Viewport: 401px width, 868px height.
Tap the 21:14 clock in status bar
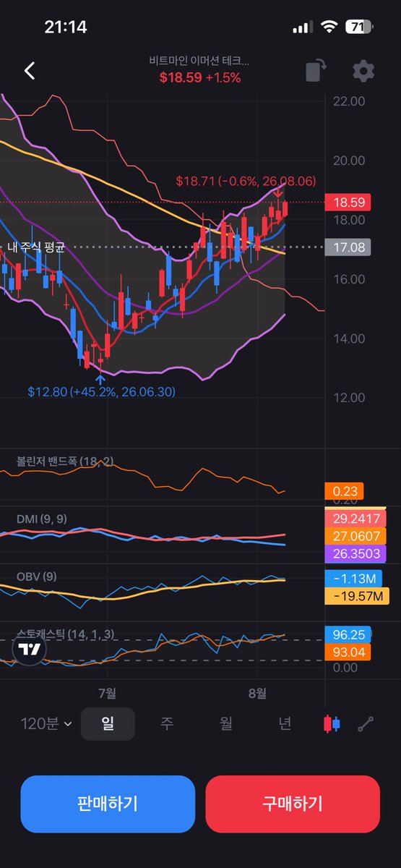[x=66, y=27]
